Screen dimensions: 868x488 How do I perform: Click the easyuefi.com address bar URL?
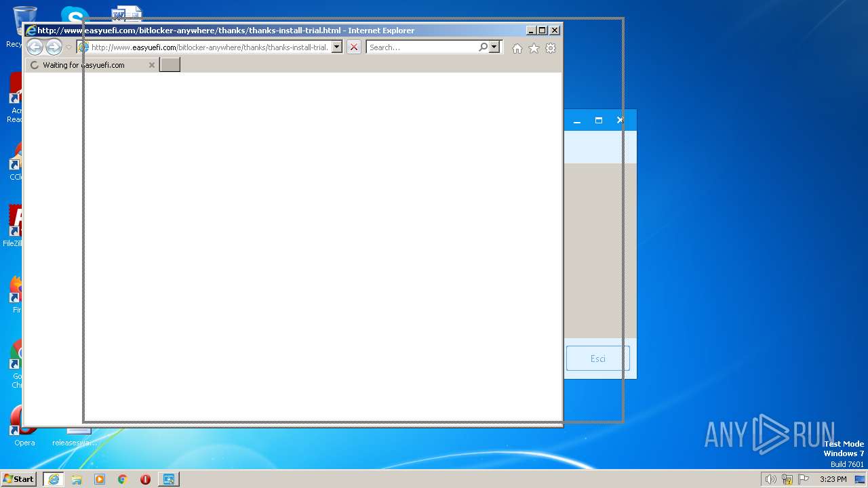coord(210,47)
